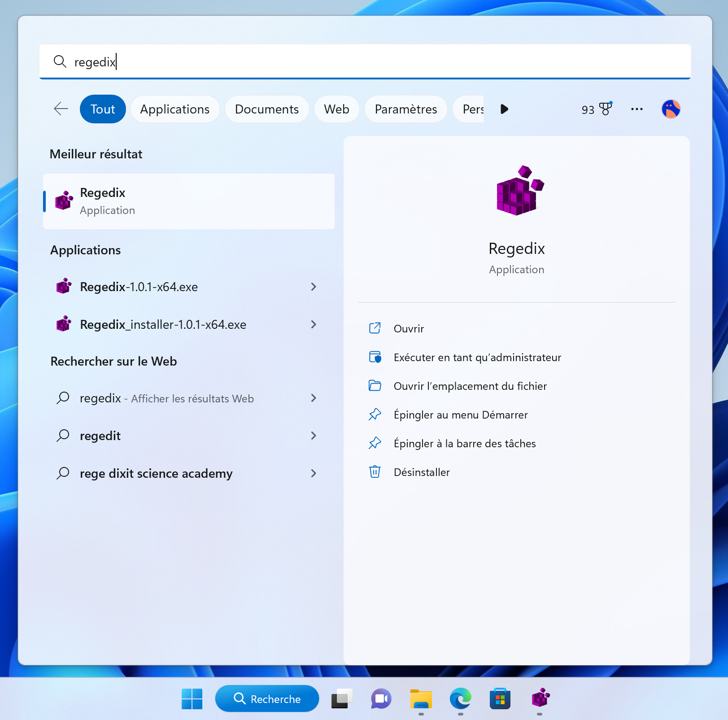Open Task View on the taskbar
The height and width of the screenshot is (720, 728).
[342, 699]
